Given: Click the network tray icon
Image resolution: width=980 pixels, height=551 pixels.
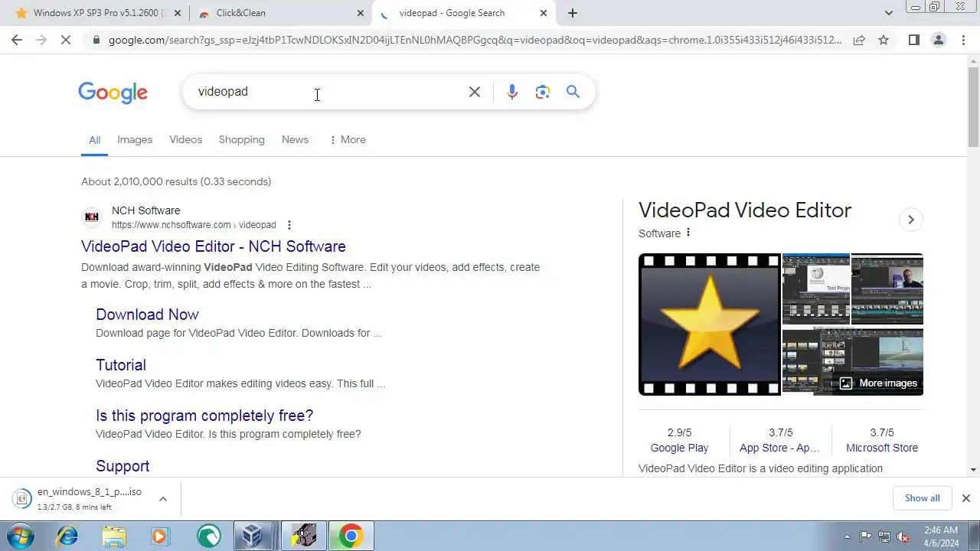Looking at the screenshot, I should [x=884, y=536].
